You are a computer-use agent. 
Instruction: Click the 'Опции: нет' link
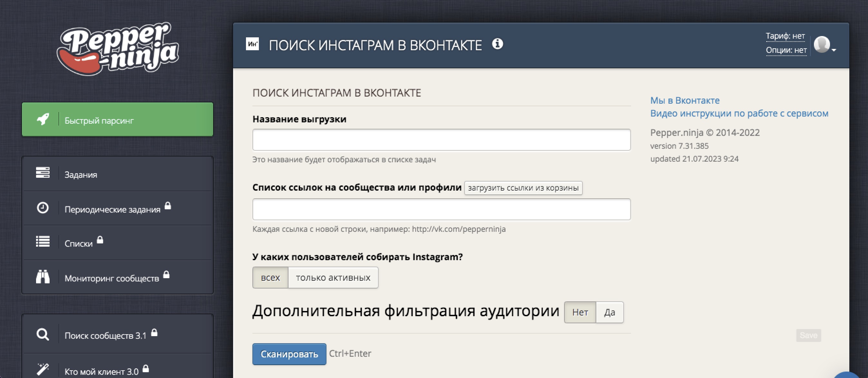786,50
